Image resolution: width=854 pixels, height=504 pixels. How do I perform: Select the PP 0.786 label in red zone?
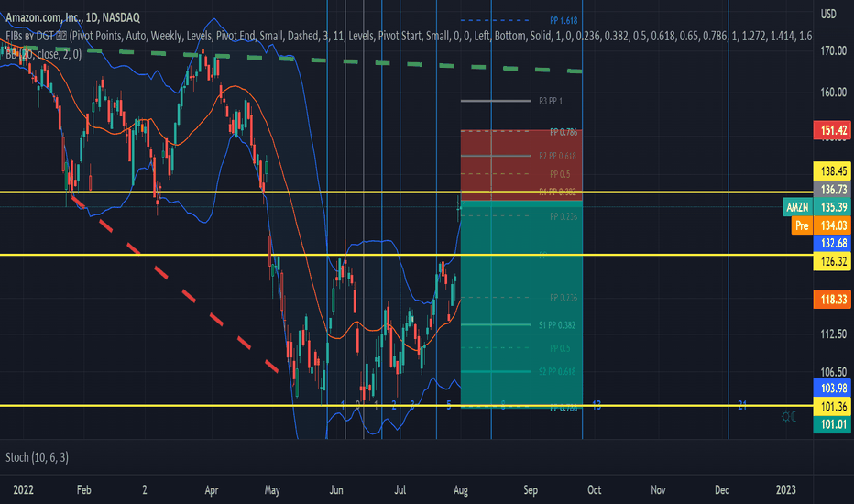coord(564,132)
